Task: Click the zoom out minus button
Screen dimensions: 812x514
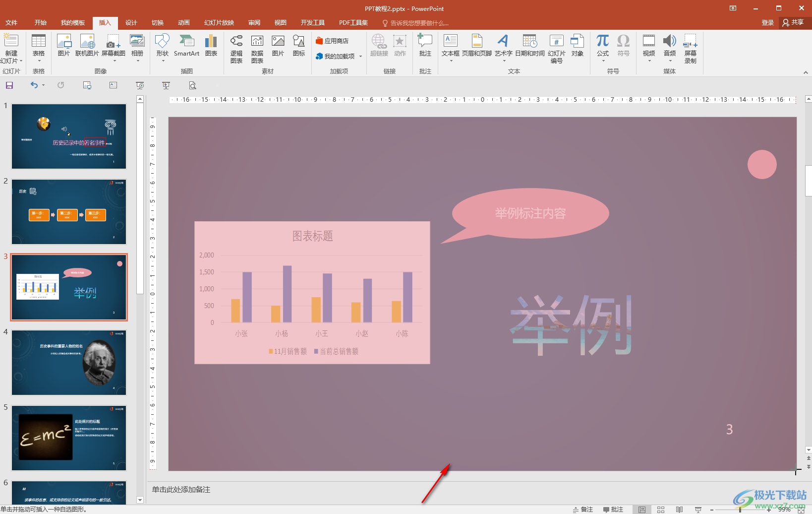Action: (x=712, y=510)
